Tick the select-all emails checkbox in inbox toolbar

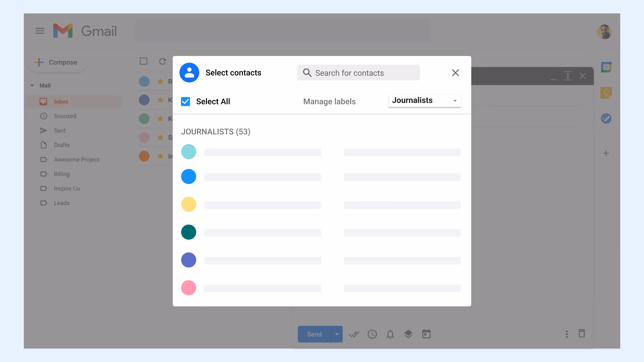click(x=144, y=61)
